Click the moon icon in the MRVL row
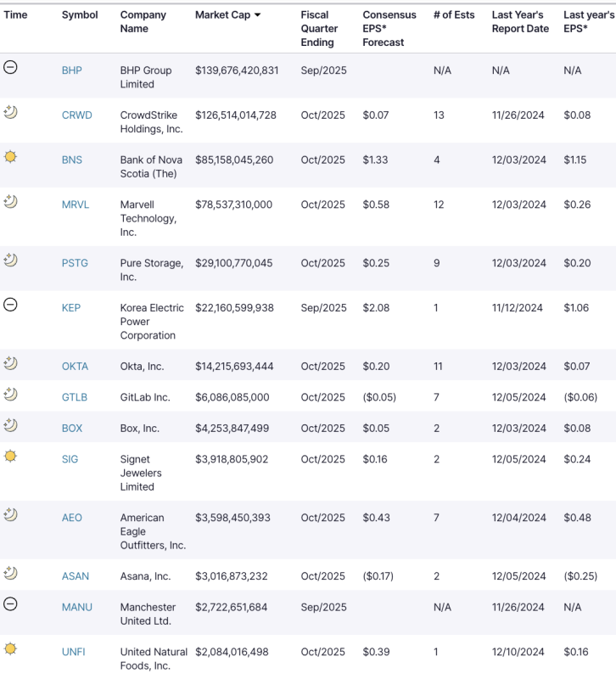 tap(10, 202)
